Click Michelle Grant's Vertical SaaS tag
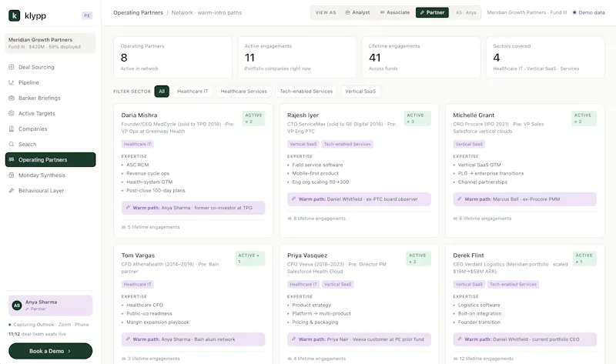Screen dimensions: 616x364 click(x=469, y=144)
